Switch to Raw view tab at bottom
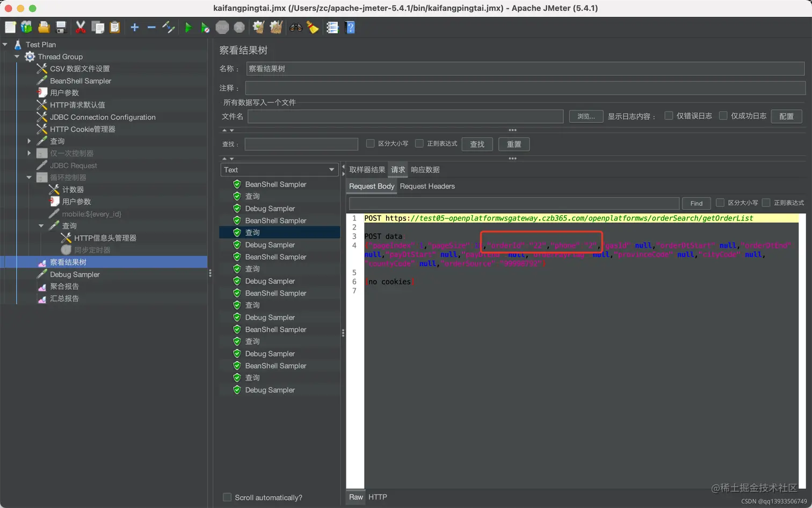 coord(356,497)
